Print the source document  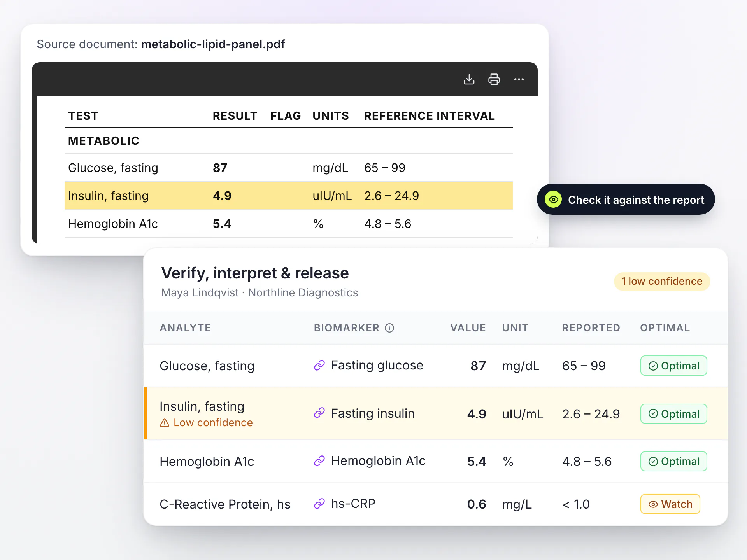point(494,79)
